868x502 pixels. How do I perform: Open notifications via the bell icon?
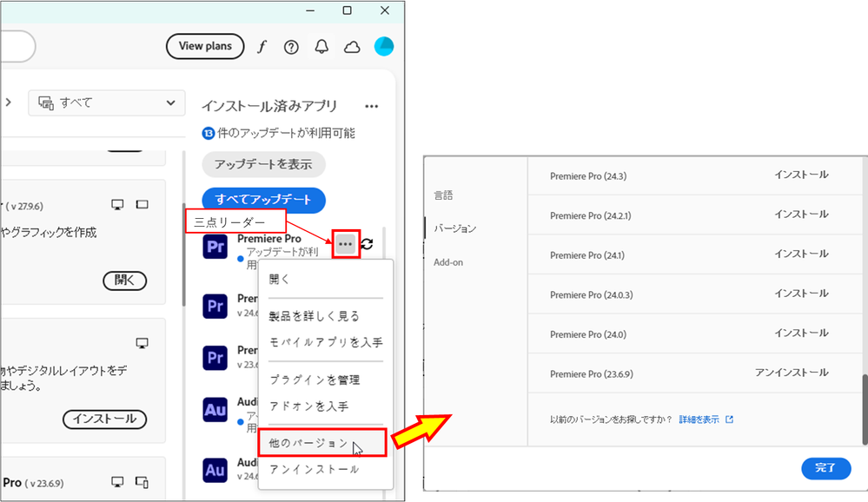pyautogui.click(x=321, y=46)
